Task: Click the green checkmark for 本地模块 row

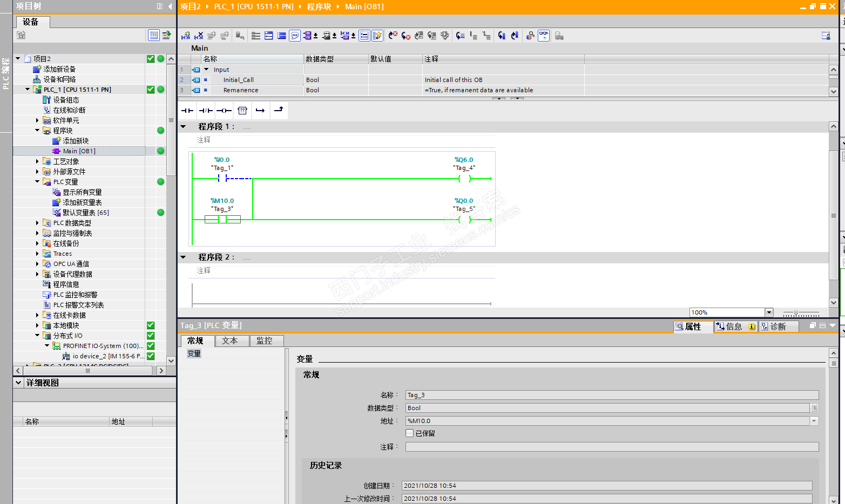Action: click(151, 325)
